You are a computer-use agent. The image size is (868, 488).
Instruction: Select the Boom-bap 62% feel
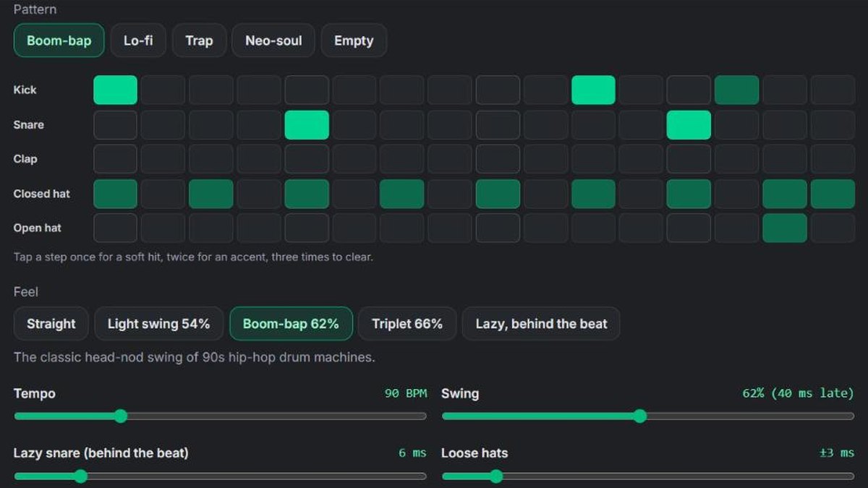pyautogui.click(x=291, y=324)
